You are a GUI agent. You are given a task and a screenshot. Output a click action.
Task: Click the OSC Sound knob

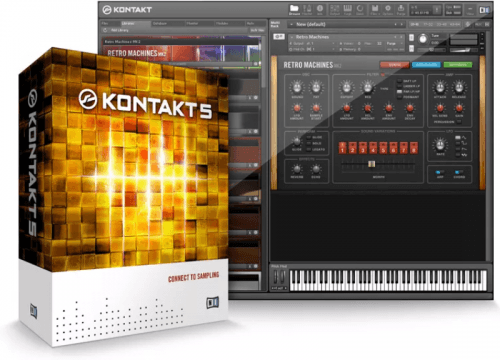pyautogui.click(x=297, y=87)
